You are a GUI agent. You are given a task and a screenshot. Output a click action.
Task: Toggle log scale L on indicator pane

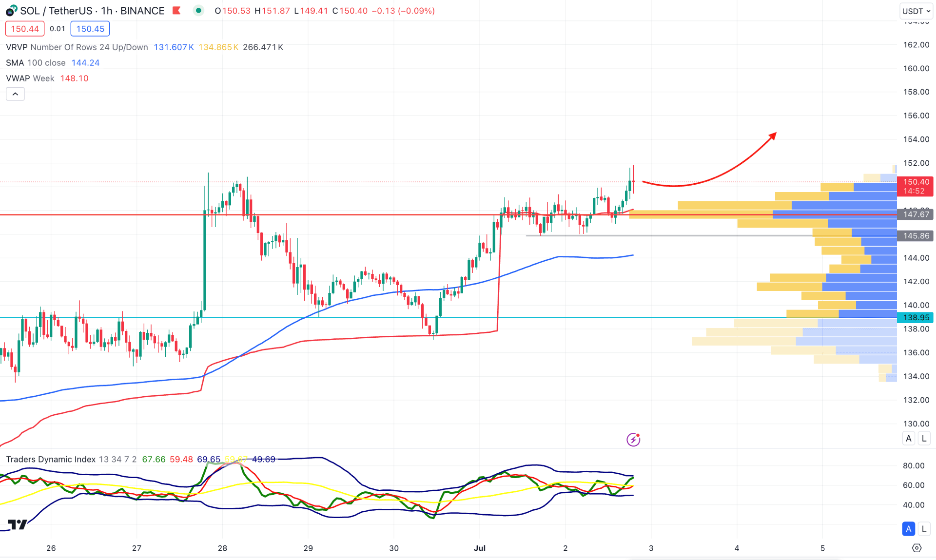[x=924, y=529]
